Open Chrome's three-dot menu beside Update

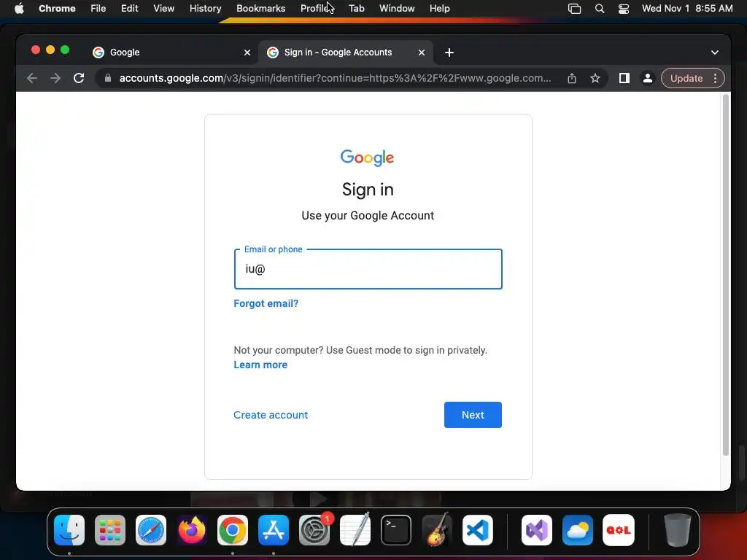(715, 78)
